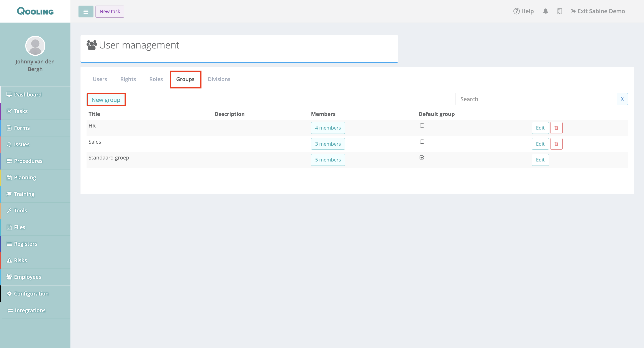Check the Sales default group checkbox
Screen dimensions: 644x348
(x=422, y=142)
